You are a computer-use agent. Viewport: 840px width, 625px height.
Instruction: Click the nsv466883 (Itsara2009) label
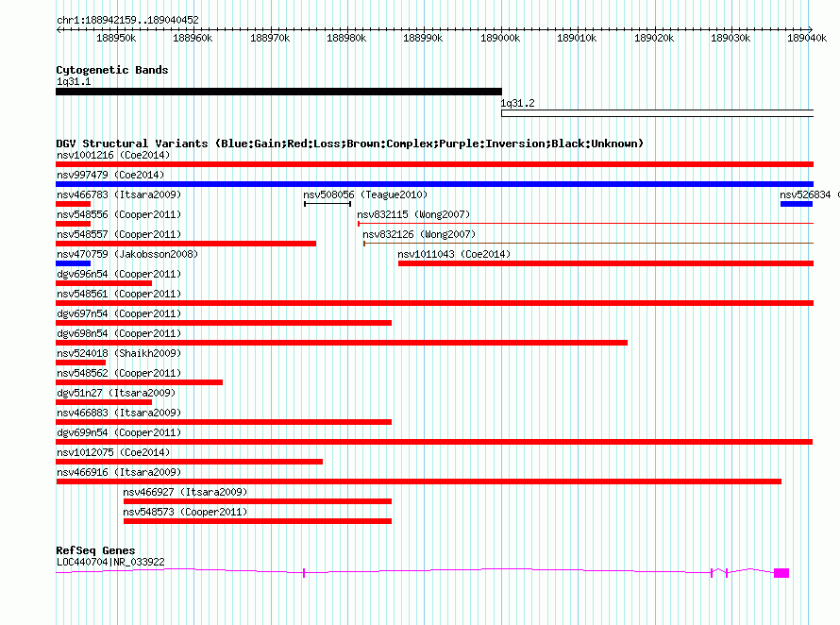pyautogui.click(x=119, y=414)
